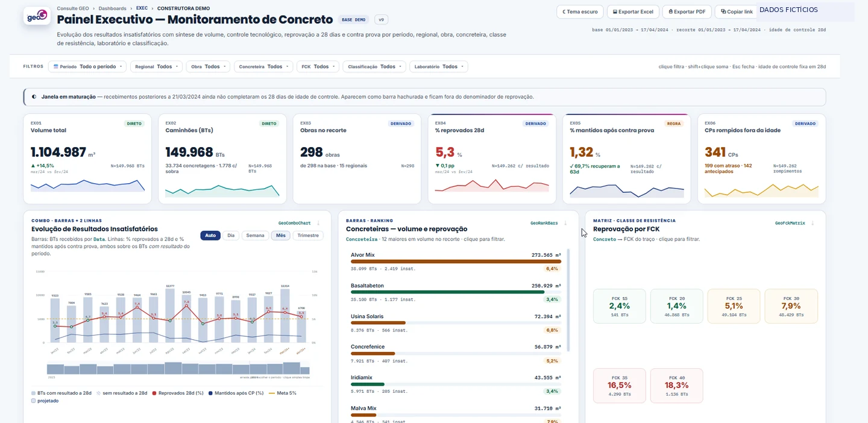Click download arrow icon in GeoComboChart panel
The width and height of the screenshot is (868, 423).
[318, 223]
